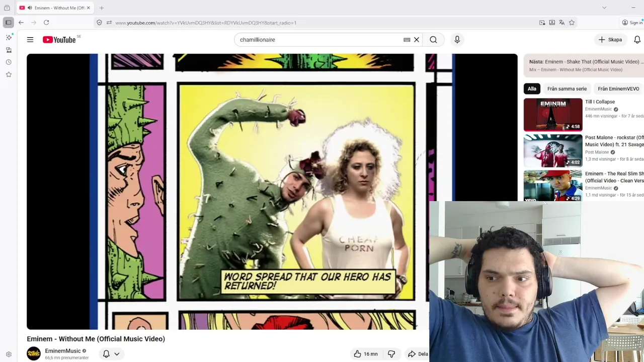Clear the search query with X
Screen dimensions: 644x362
click(417, 40)
